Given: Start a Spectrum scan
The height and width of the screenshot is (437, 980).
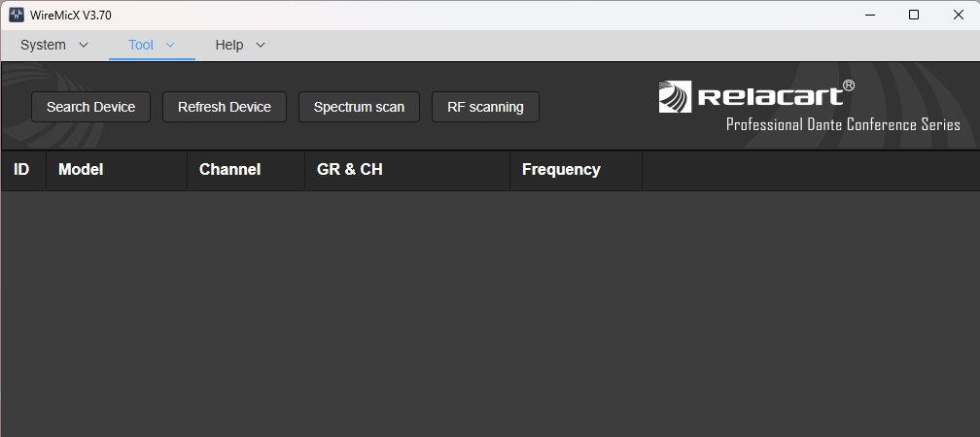Looking at the screenshot, I should [359, 107].
